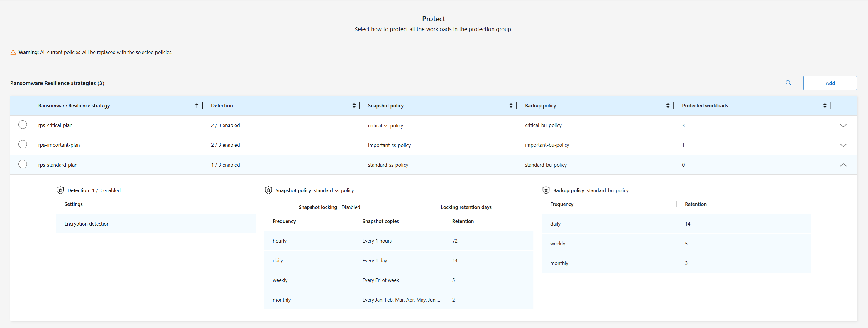Image resolution: width=868 pixels, height=328 pixels.
Task: Open the critical-ss-policy link
Action: [x=385, y=125]
